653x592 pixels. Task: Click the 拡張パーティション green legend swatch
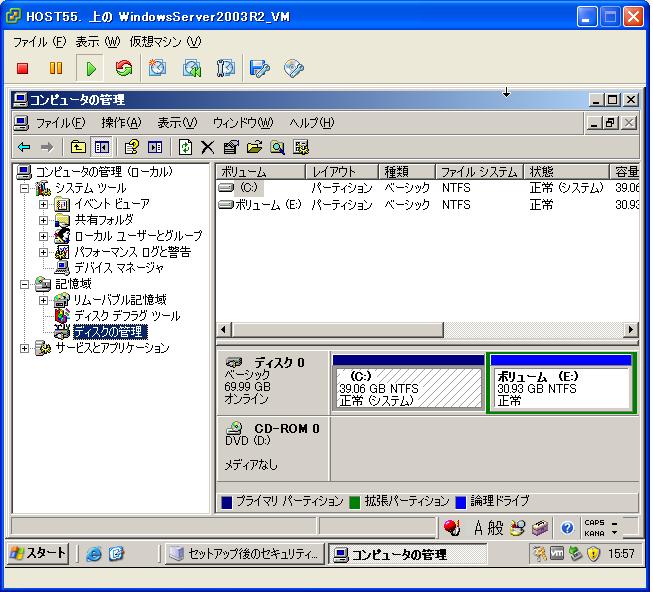click(x=355, y=502)
